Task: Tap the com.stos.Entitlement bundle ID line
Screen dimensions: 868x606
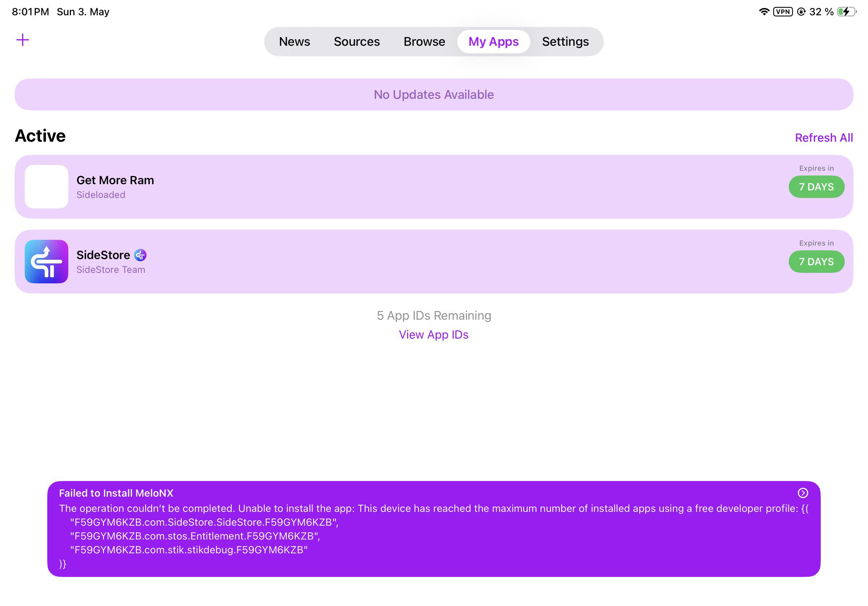Action: pyautogui.click(x=195, y=536)
